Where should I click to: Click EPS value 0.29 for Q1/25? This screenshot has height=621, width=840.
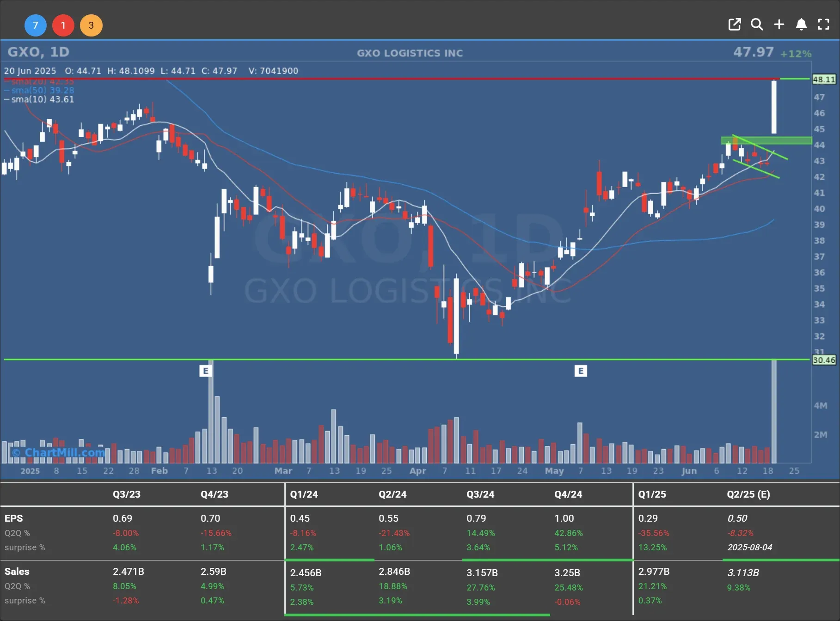tap(648, 518)
